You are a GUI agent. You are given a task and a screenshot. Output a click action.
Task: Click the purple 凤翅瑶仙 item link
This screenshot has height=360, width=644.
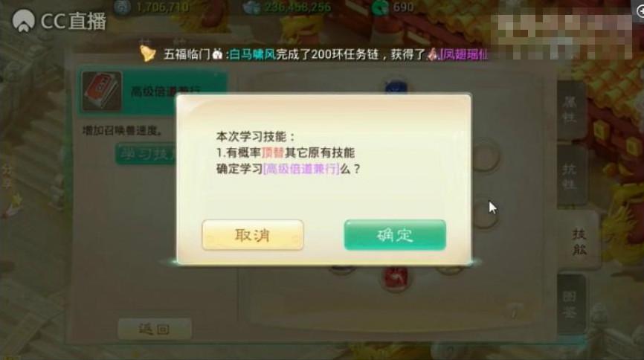(463, 54)
